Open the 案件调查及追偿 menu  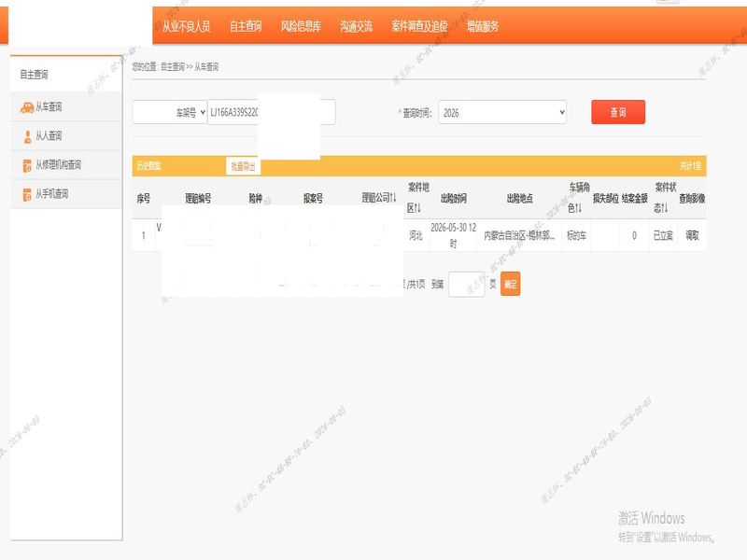419,26
